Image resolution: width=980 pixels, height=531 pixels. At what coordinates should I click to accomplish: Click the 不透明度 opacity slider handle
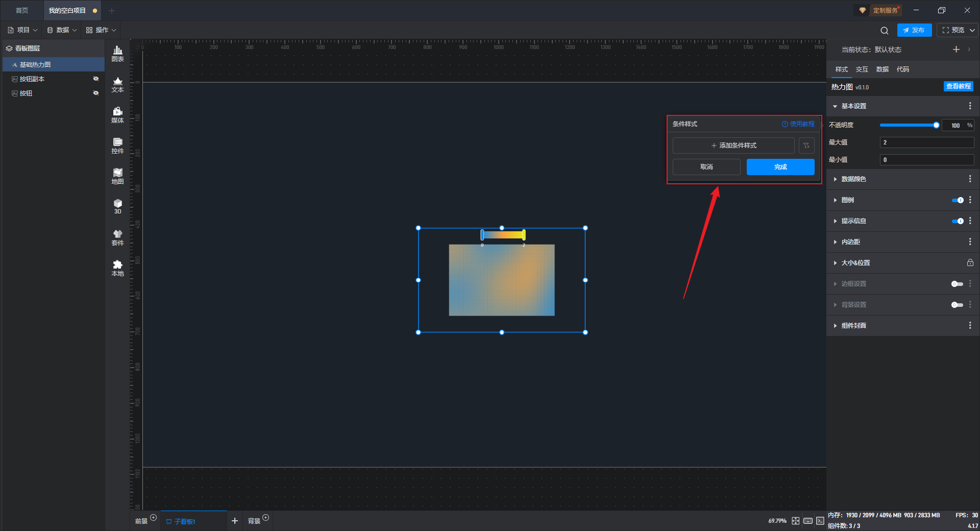(936, 125)
